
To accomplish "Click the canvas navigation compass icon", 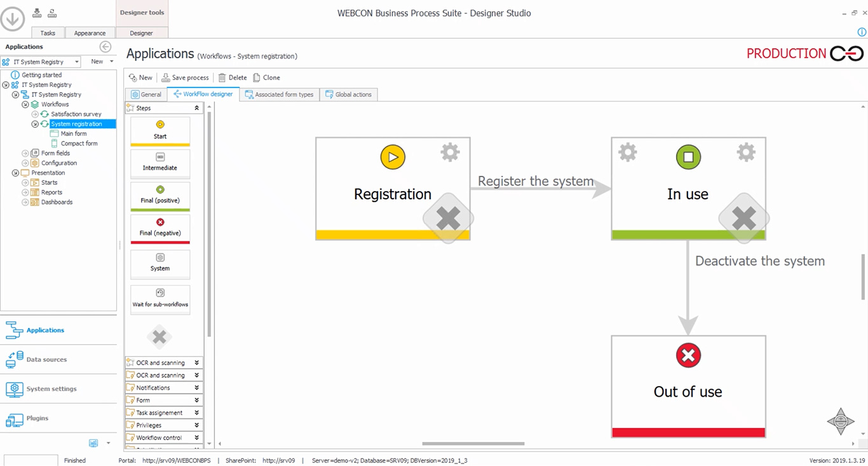I will 840,421.
